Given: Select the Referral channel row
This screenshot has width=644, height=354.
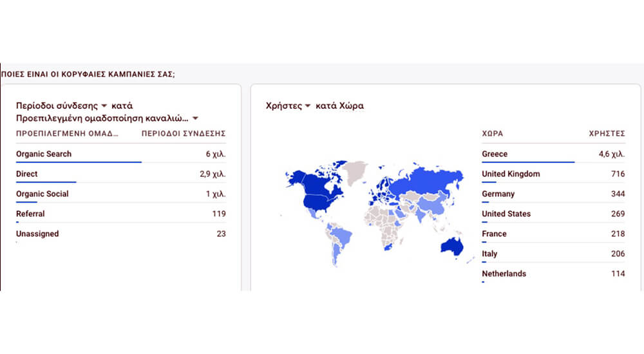Looking at the screenshot, I should tap(121, 214).
